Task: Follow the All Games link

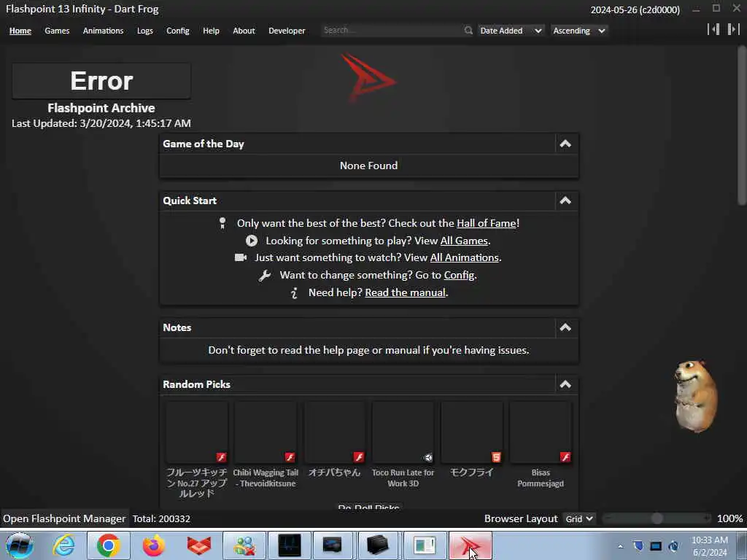Action: tap(464, 241)
